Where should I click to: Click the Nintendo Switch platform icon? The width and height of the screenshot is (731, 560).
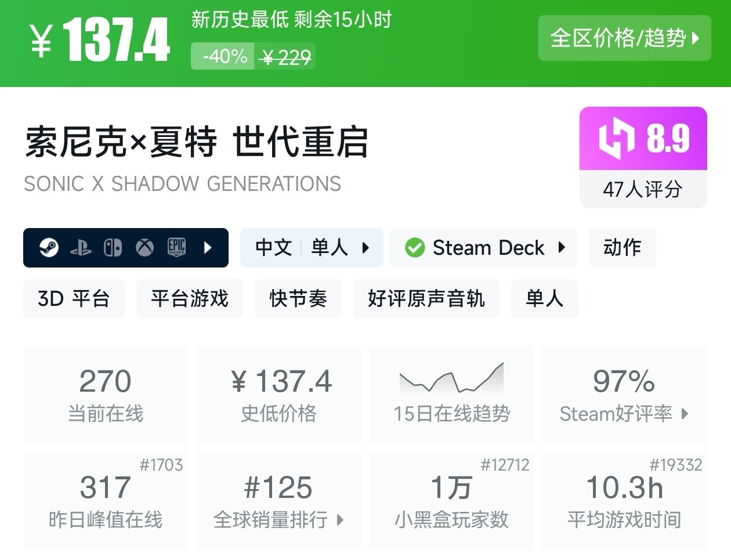point(113,248)
